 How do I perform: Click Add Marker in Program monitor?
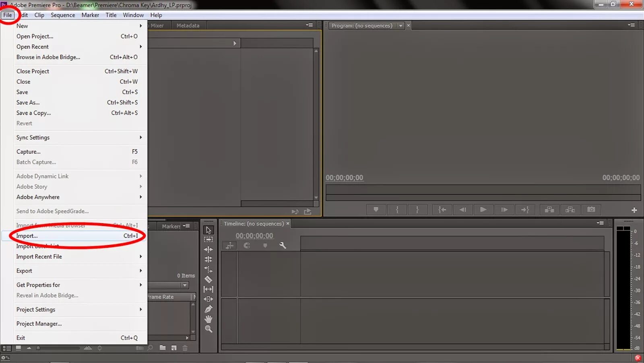[x=376, y=210]
